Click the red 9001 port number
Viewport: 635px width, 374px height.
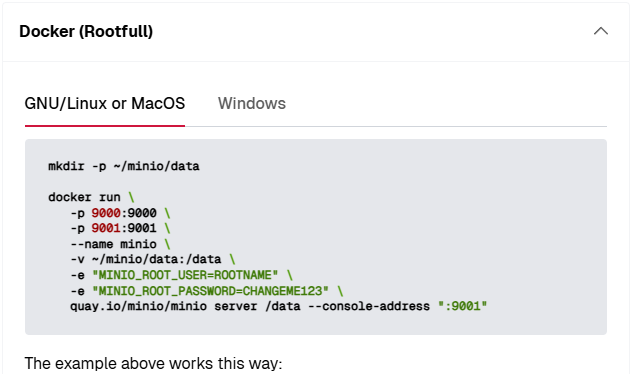(106, 228)
